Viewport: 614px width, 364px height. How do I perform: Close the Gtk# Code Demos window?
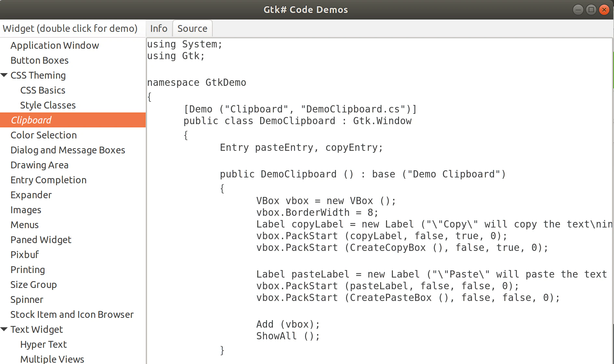click(604, 10)
